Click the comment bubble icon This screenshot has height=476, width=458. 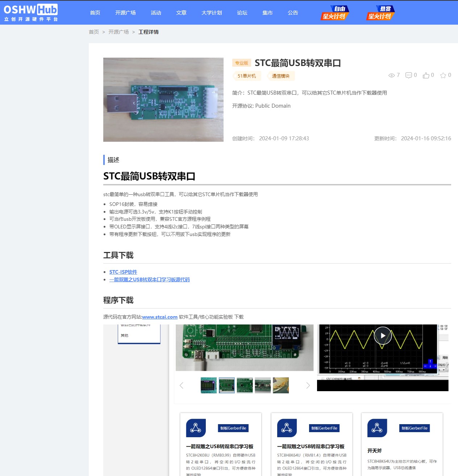(409, 75)
